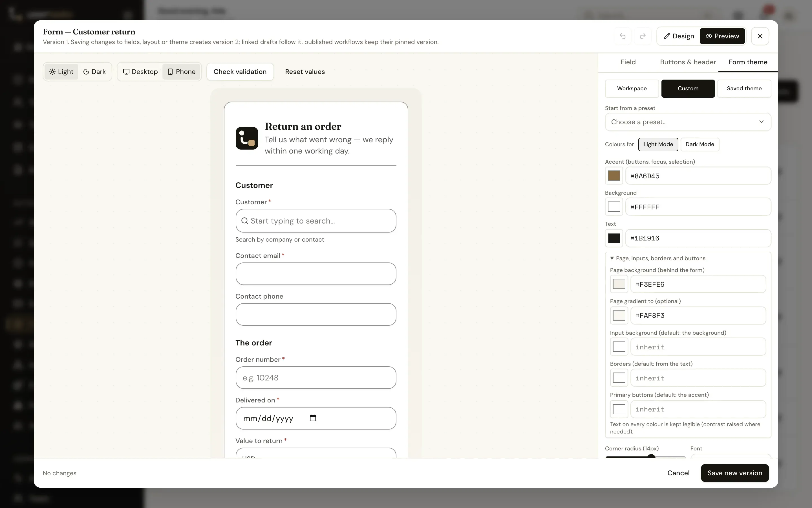The width and height of the screenshot is (812, 508).
Task: Click the Contact email field
Action: tap(316, 274)
